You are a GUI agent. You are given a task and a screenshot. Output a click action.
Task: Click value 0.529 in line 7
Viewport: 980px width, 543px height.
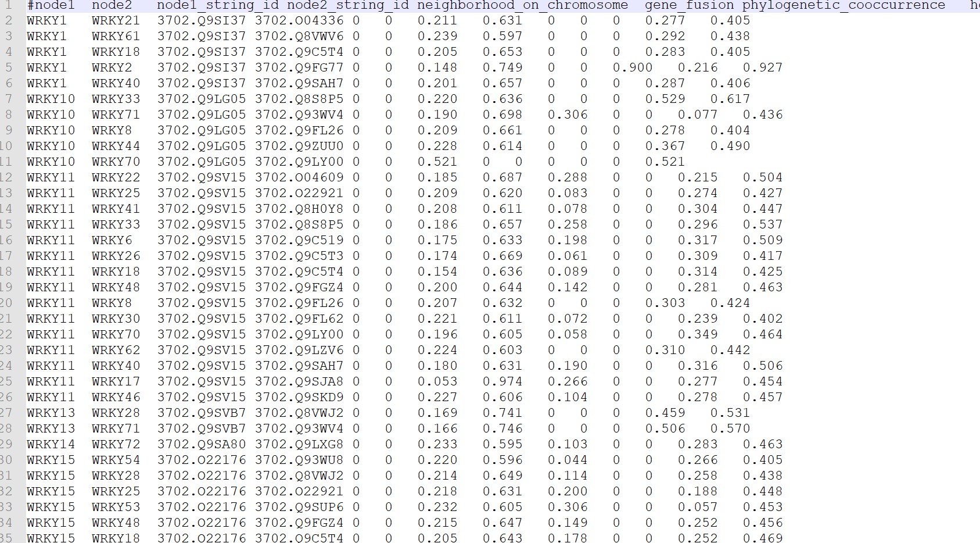click(665, 99)
